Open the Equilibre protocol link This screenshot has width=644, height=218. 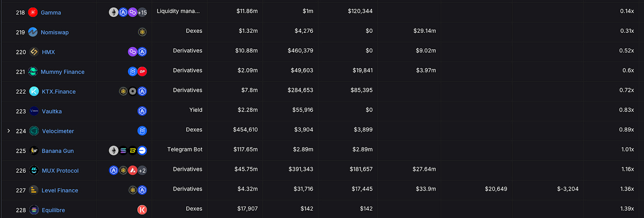[x=53, y=210]
